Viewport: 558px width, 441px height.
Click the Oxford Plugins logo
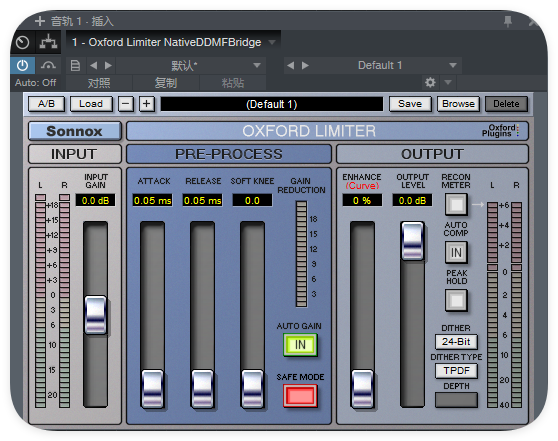click(500, 131)
